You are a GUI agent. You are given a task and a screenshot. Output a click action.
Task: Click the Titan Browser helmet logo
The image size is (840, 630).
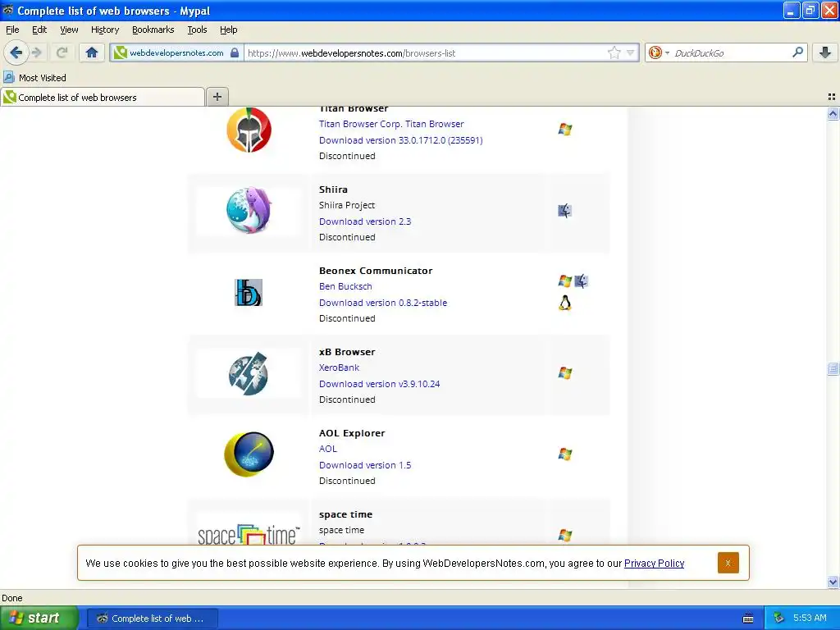click(249, 130)
